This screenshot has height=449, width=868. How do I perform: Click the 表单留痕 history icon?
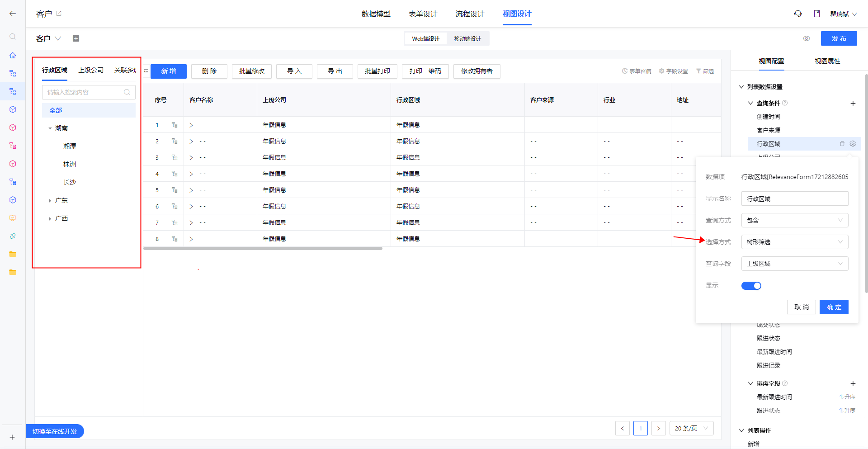[x=625, y=71]
